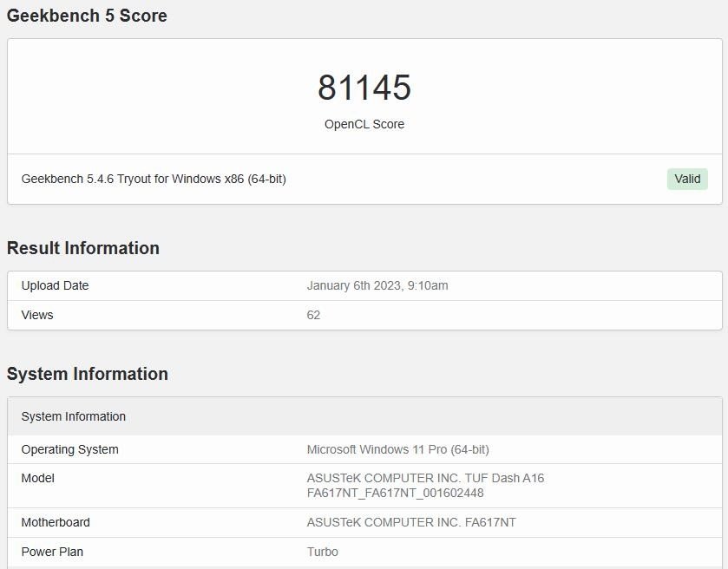Click the views count 62

[313, 315]
